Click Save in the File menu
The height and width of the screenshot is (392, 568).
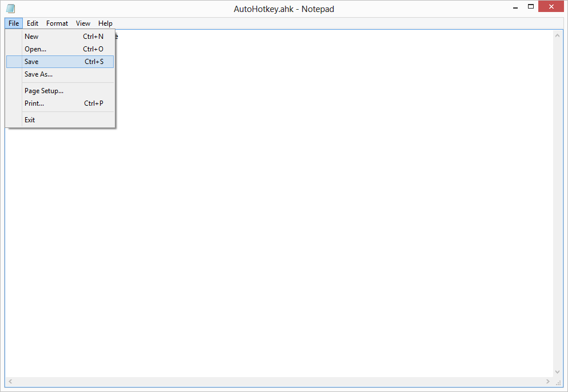tap(60, 62)
